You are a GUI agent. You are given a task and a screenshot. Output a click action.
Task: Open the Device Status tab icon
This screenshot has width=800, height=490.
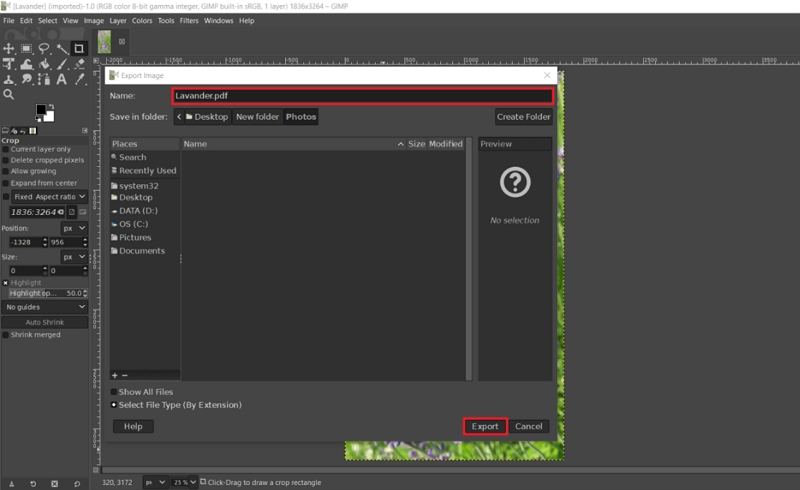pyautogui.click(x=14, y=131)
